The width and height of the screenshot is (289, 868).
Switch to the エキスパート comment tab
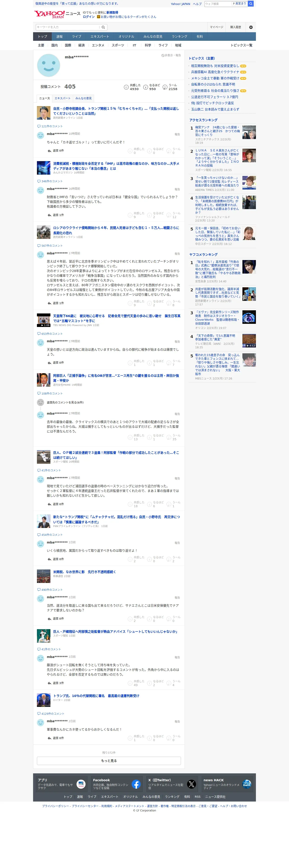[x=63, y=98]
